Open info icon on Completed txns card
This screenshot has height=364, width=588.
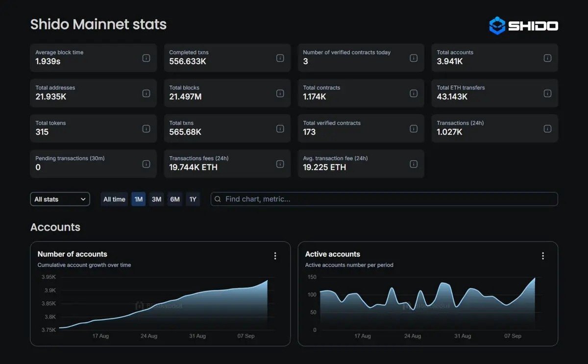click(x=280, y=58)
